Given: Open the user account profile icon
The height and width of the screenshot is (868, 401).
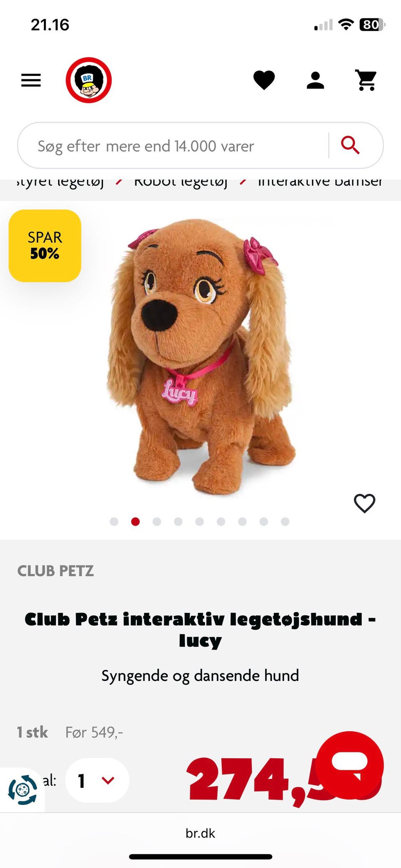Looking at the screenshot, I should [315, 80].
